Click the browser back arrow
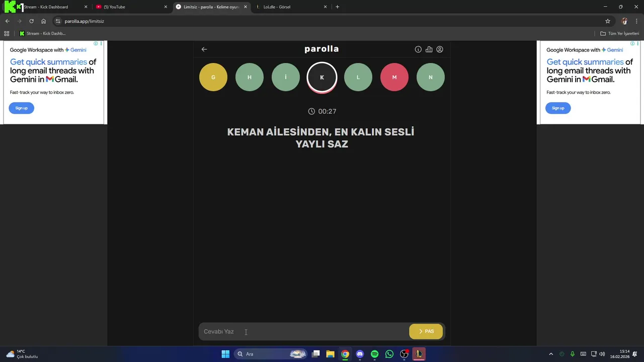The image size is (644, 362). (7, 21)
